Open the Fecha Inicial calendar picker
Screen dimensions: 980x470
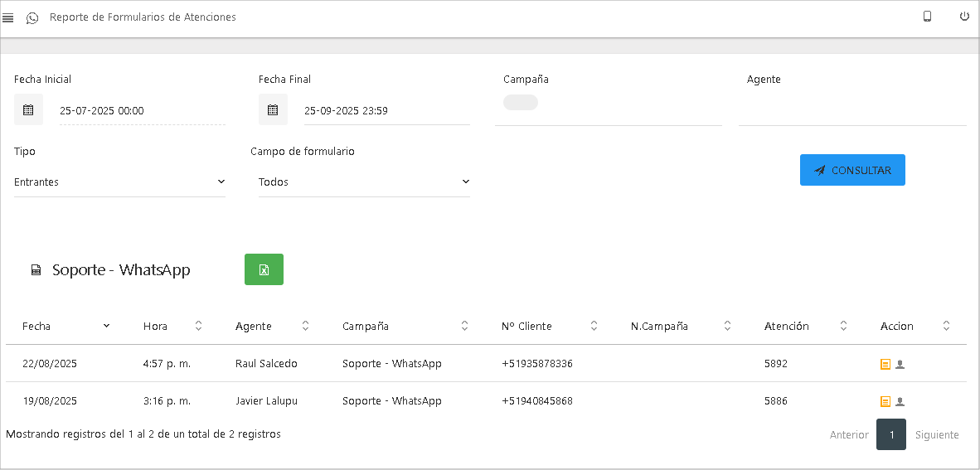pyautogui.click(x=28, y=110)
